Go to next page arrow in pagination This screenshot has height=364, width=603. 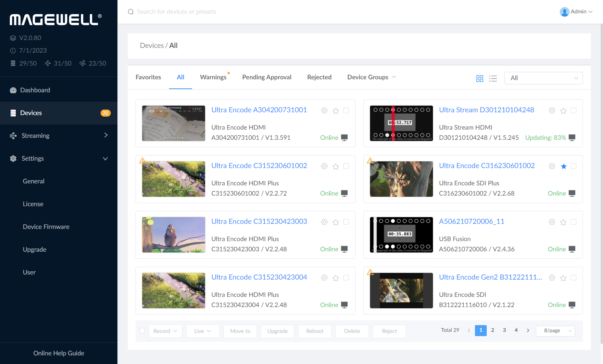528,331
